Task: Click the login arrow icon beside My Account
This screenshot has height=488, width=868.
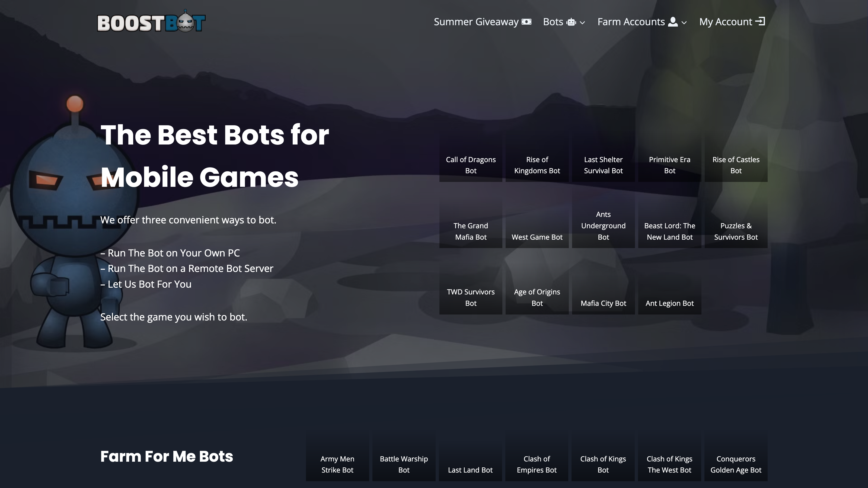Action: 760,22
